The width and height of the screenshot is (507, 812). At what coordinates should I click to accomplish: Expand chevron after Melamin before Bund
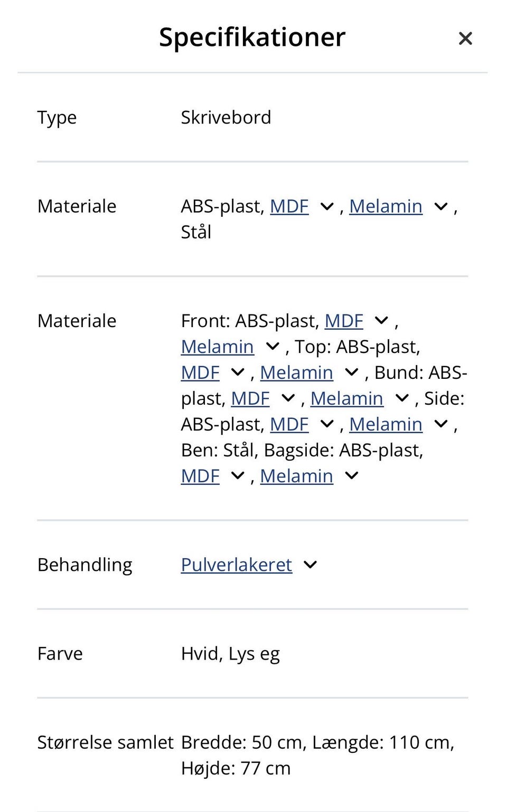(x=352, y=372)
